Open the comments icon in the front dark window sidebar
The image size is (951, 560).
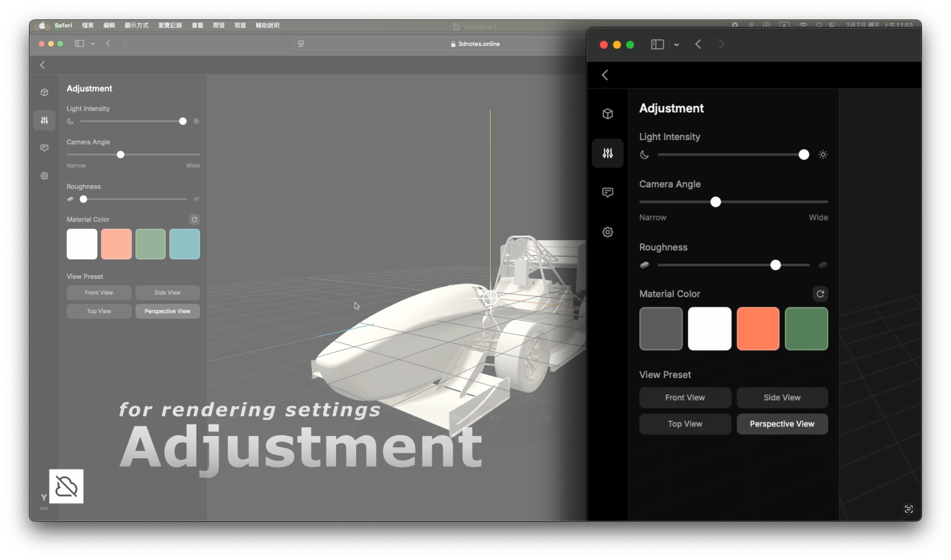(607, 192)
